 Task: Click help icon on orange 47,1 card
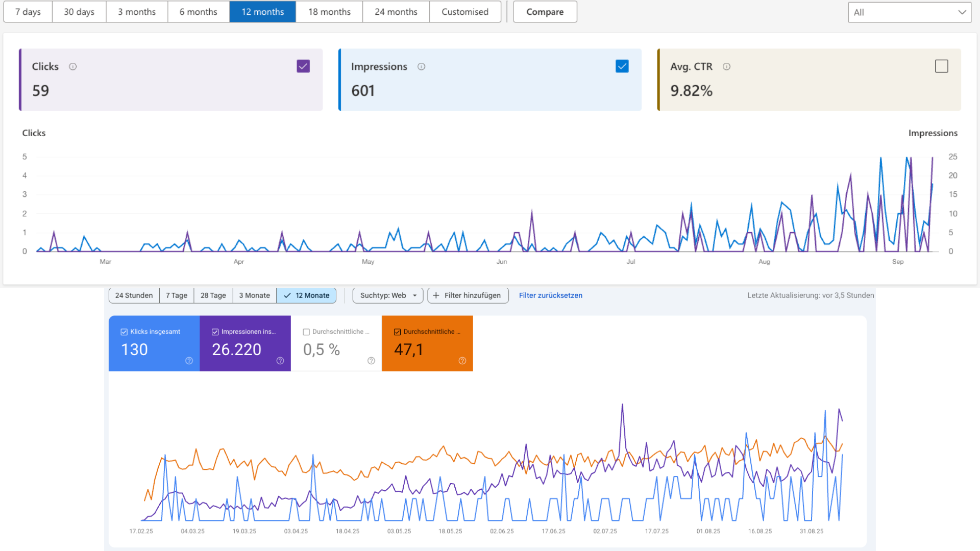[462, 361]
